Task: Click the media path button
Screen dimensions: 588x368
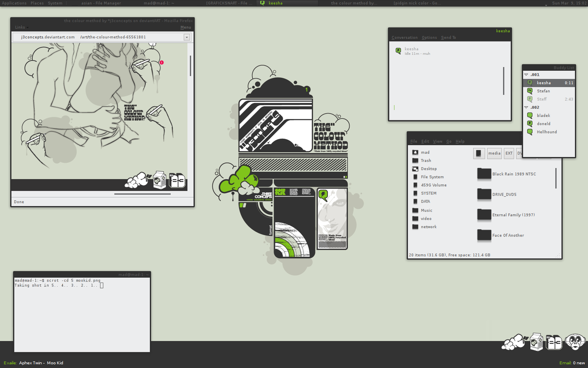Action: click(494, 153)
